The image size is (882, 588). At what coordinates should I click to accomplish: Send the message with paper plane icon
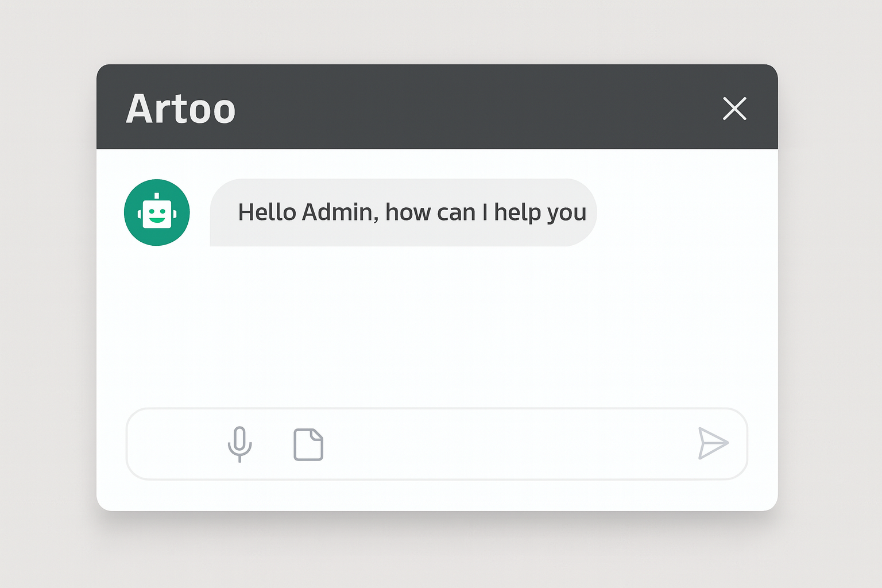tap(713, 443)
